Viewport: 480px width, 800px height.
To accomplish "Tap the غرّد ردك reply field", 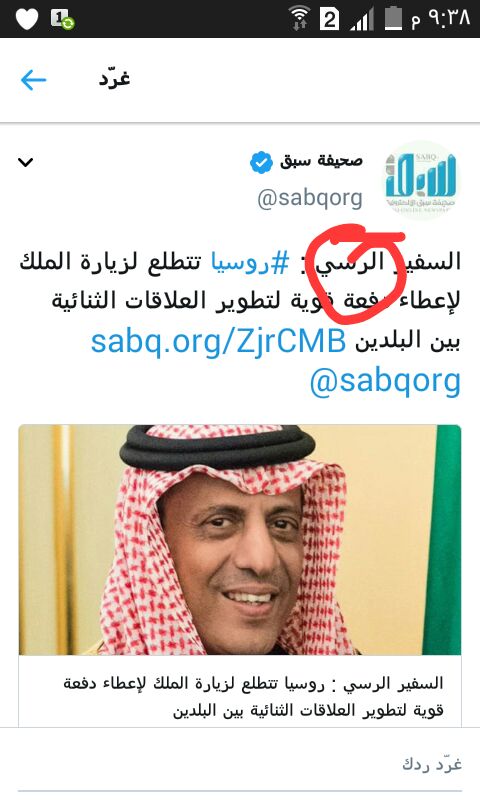I will [240, 764].
